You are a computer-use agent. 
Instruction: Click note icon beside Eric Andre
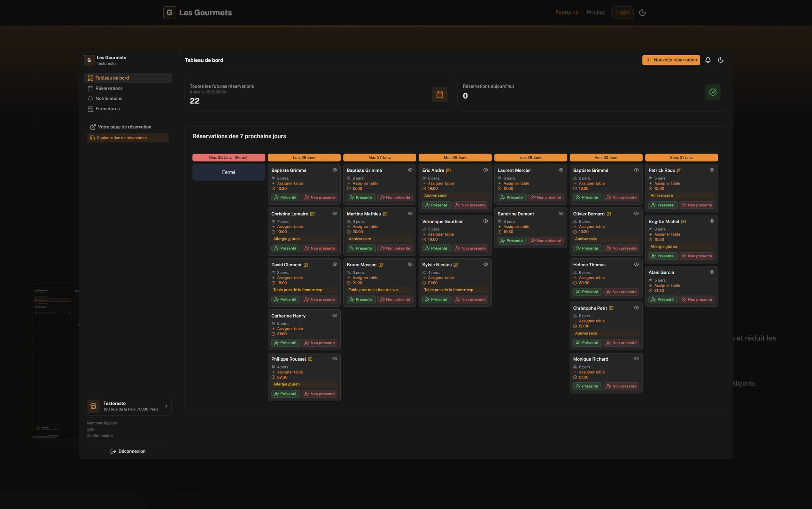[x=448, y=170]
